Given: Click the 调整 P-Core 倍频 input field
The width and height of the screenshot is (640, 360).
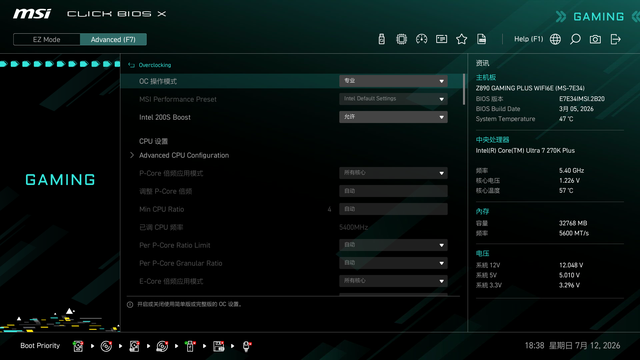Looking at the screenshot, I should coord(393,191).
